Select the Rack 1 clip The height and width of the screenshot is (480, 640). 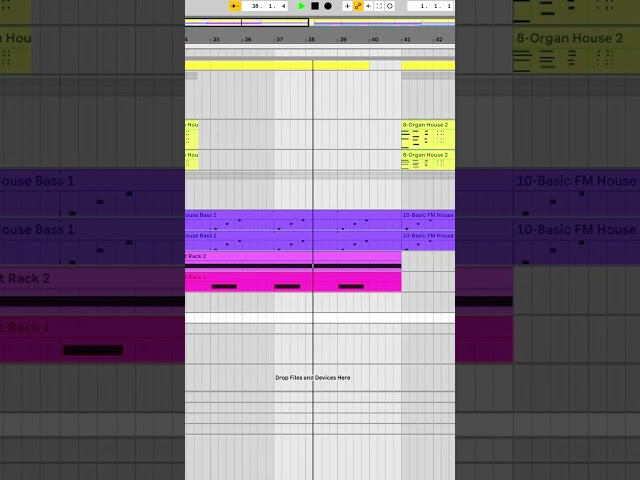[293, 282]
